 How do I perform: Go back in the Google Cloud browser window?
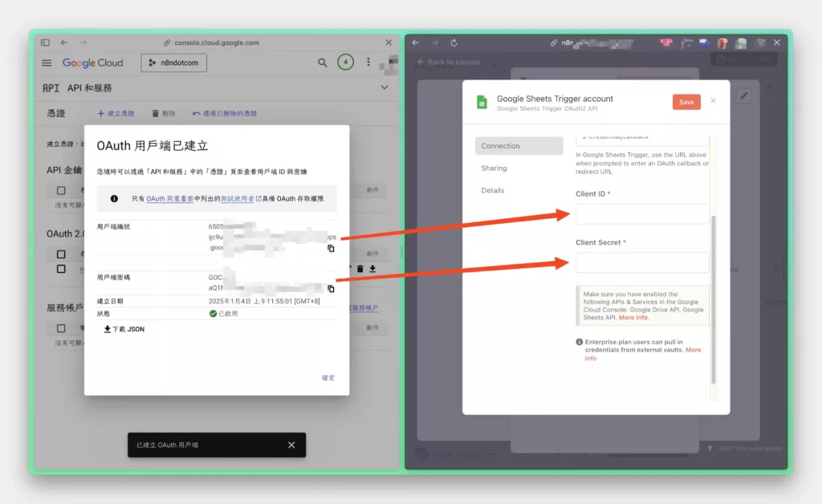[64, 43]
